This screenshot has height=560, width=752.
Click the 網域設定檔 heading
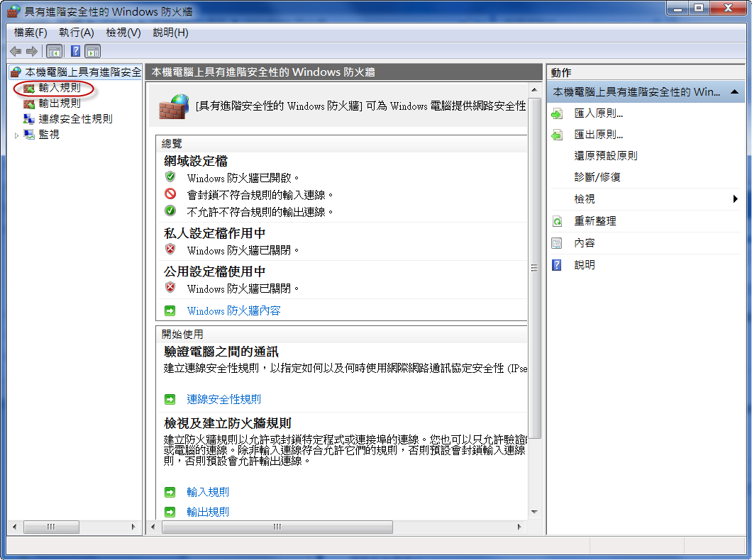196,161
